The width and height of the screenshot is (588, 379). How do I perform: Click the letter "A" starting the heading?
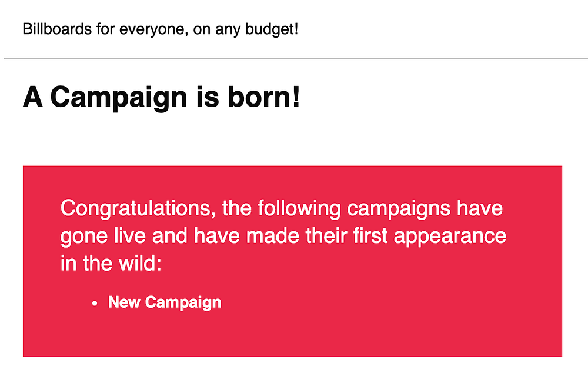(x=33, y=97)
